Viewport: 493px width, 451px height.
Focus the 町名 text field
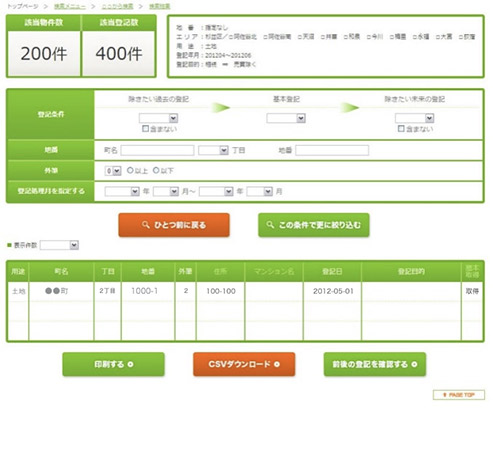157,150
